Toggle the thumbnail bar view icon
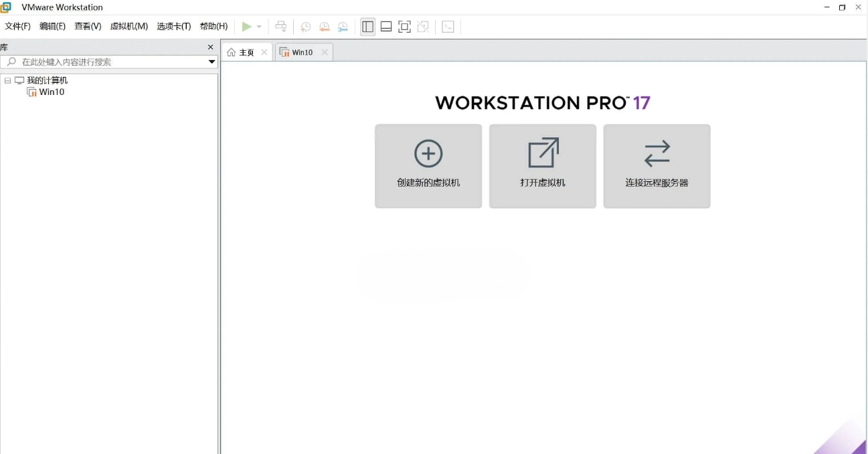 click(386, 27)
